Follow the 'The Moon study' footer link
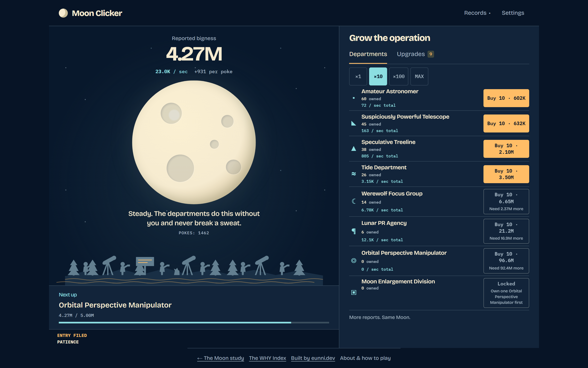Image resolution: width=588 pixels, height=368 pixels. [x=220, y=358]
